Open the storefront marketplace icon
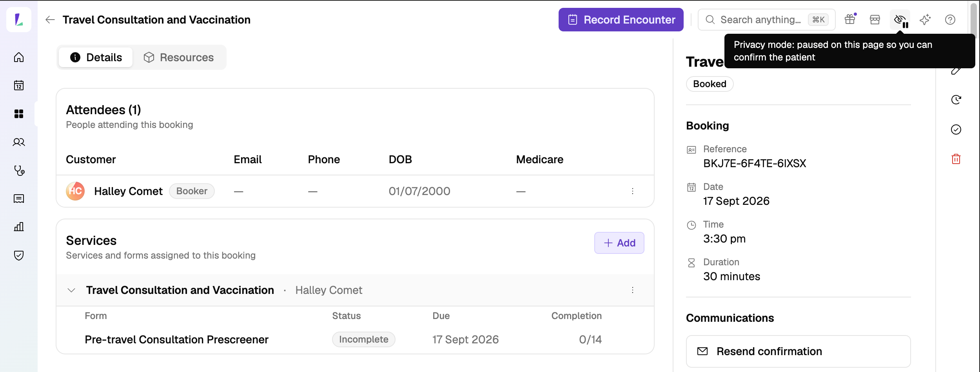The height and width of the screenshot is (372, 980). click(x=875, y=20)
